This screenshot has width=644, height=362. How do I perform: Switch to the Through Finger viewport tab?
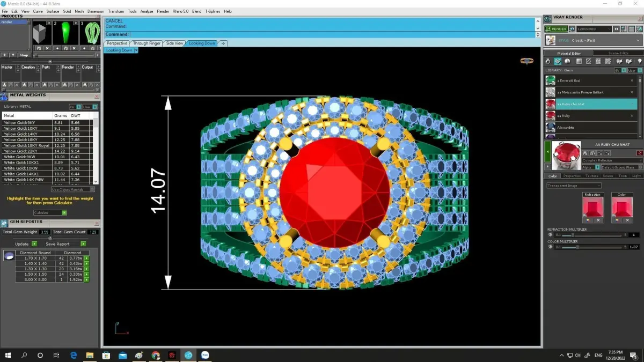click(x=147, y=43)
